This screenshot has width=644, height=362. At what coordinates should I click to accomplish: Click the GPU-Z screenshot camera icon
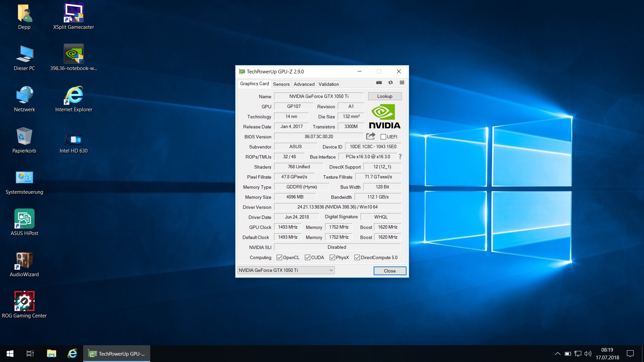379,82
